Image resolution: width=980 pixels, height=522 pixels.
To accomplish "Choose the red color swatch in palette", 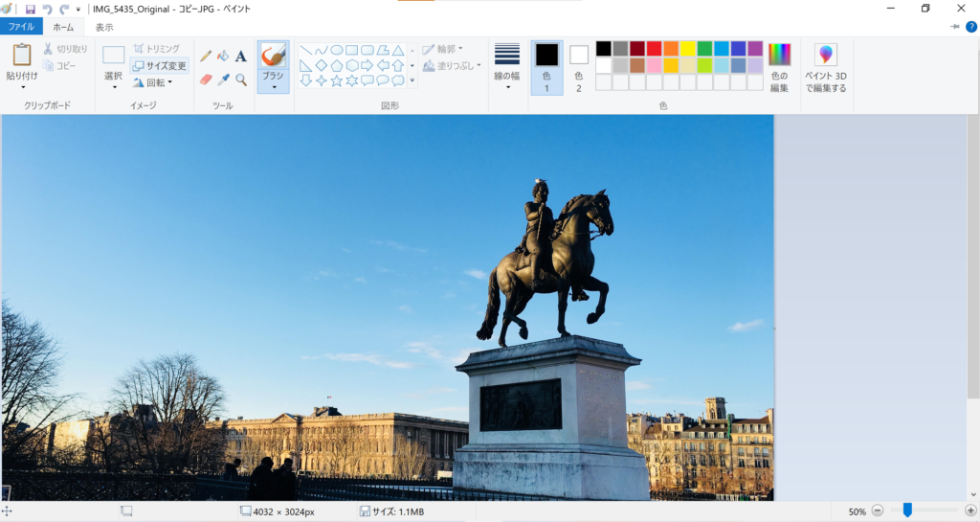I will (x=654, y=48).
